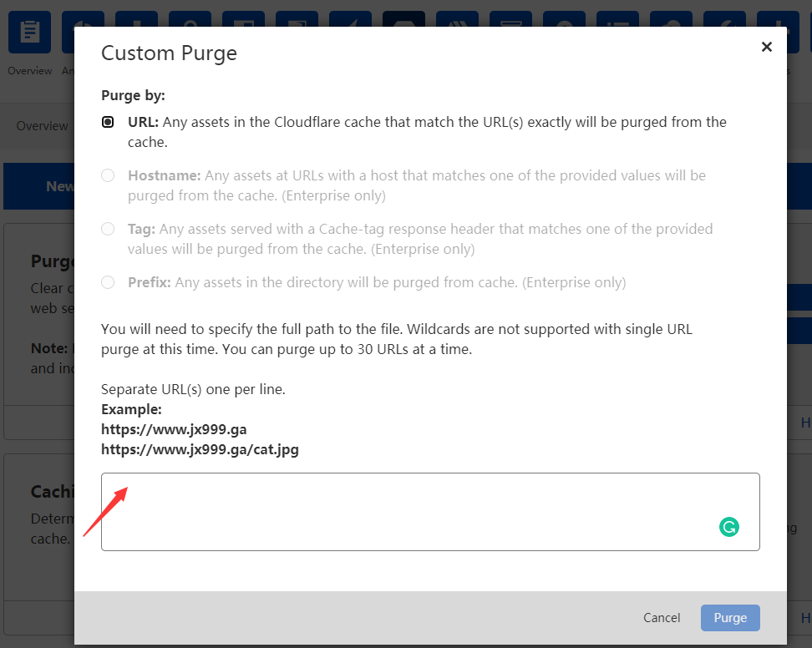
Task: Open the dark highlighted Caching navigation icon
Action: [403, 21]
